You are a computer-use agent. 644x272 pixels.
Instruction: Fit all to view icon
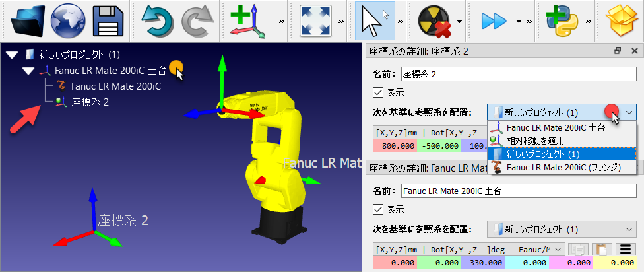pos(315,20)
